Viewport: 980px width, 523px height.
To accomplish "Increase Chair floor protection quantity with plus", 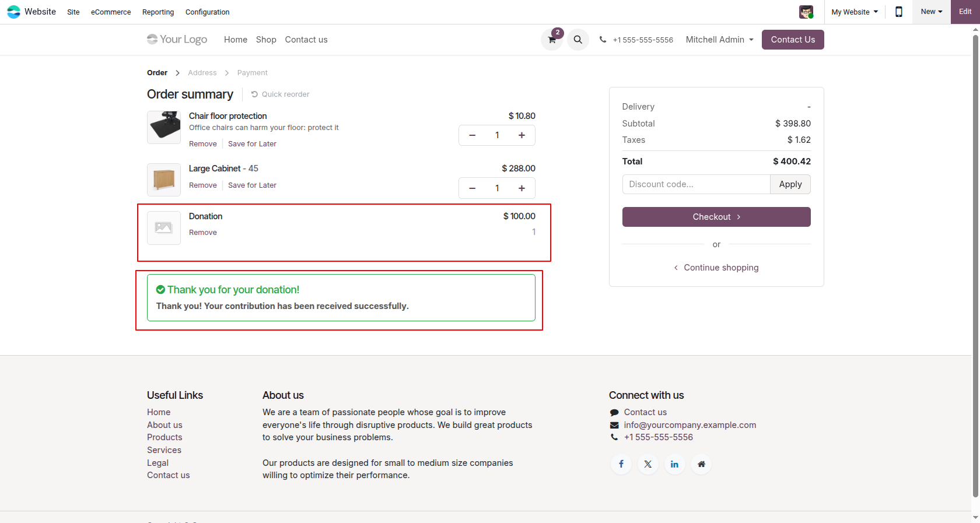I will point(521,135).
